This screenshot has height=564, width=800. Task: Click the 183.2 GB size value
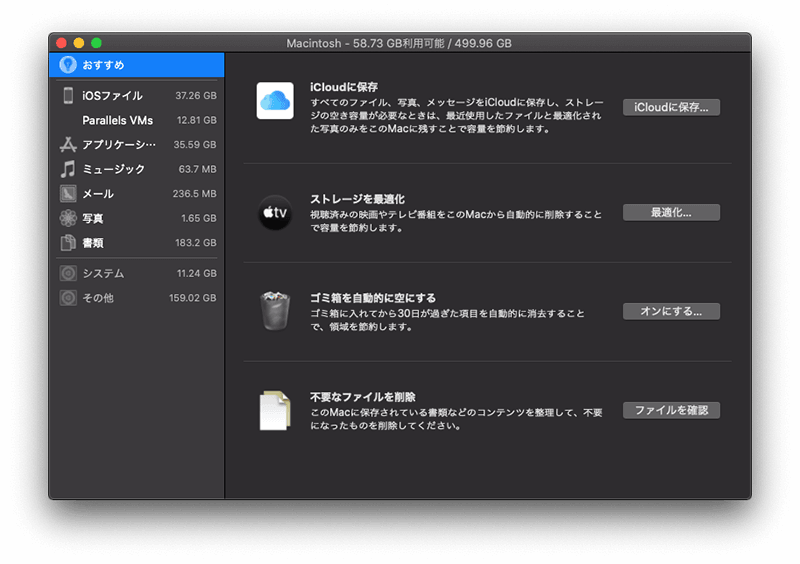coord(196,242)
